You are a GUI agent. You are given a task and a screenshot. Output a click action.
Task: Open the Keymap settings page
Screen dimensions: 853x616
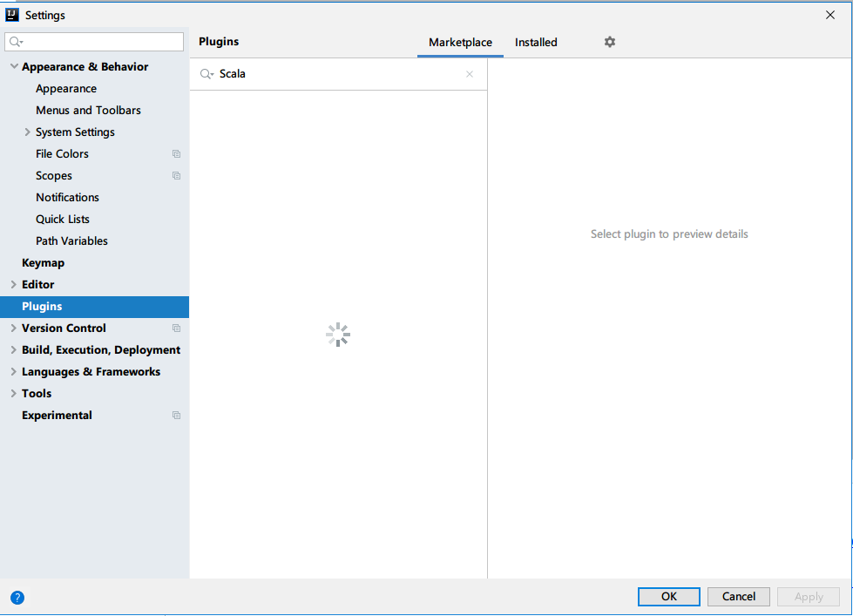click(43, 263)
